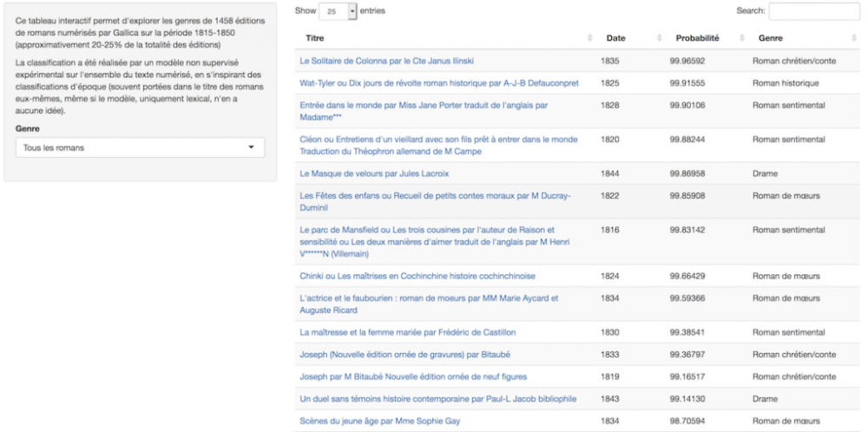
Task: Open link La maîtresse et la femme mariée
Action: (407, 332)
